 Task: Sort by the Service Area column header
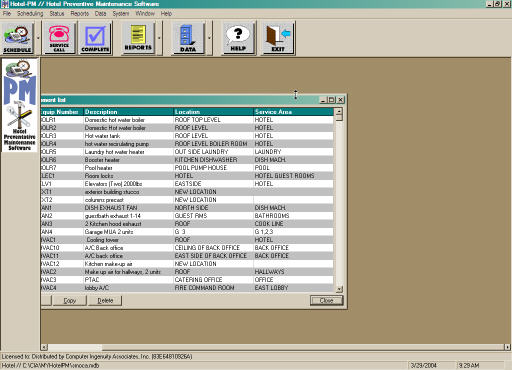coord(293,112)
